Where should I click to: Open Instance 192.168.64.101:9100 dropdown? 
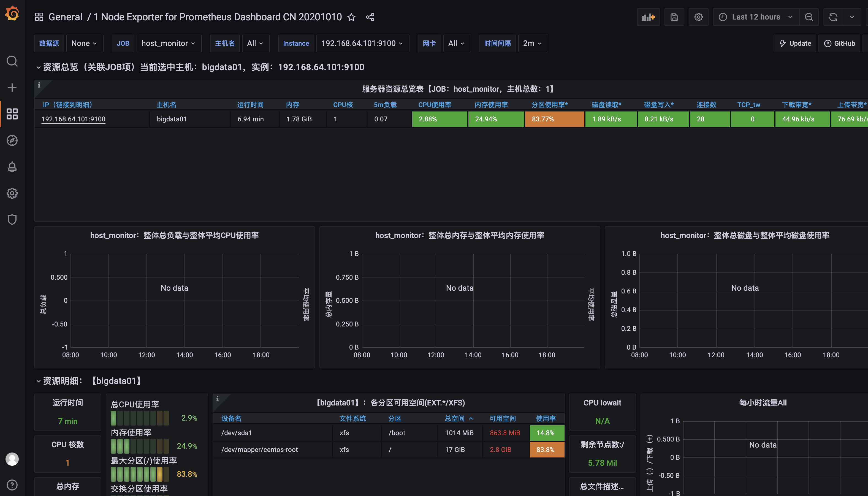click(363, 43)
